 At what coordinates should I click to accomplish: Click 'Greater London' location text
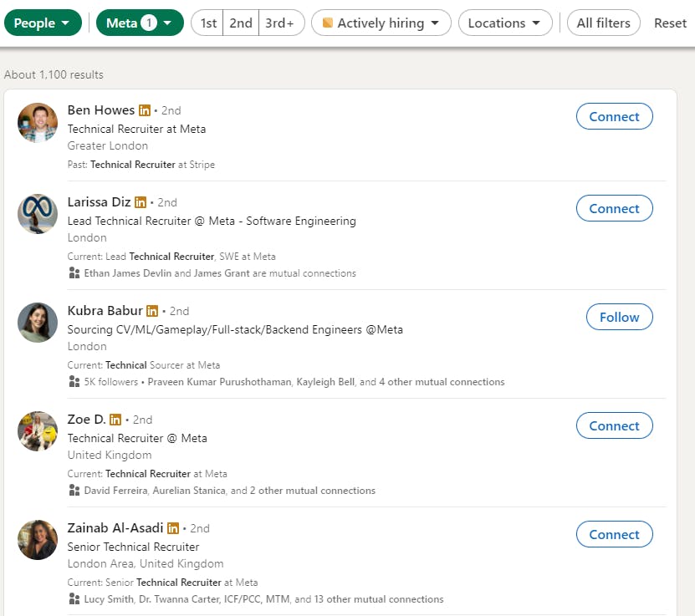108,145
